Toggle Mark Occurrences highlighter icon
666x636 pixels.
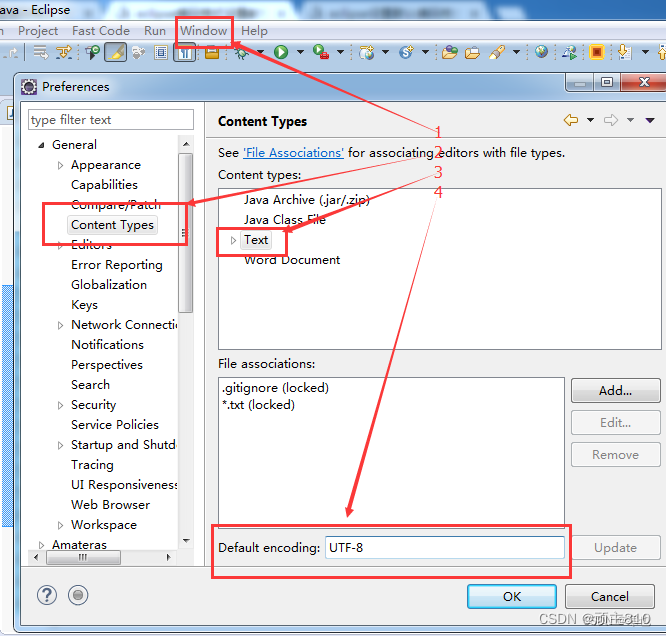click(x=116, y=53)
